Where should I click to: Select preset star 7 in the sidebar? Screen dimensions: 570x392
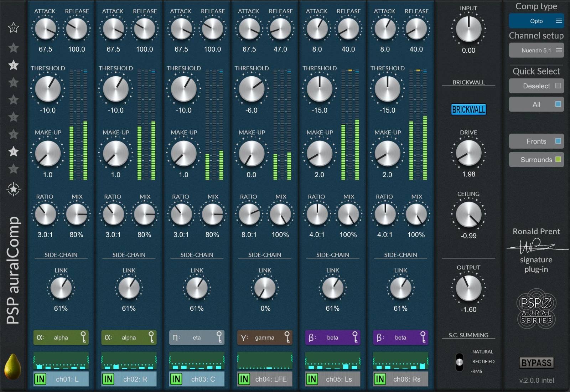(14, 151)
